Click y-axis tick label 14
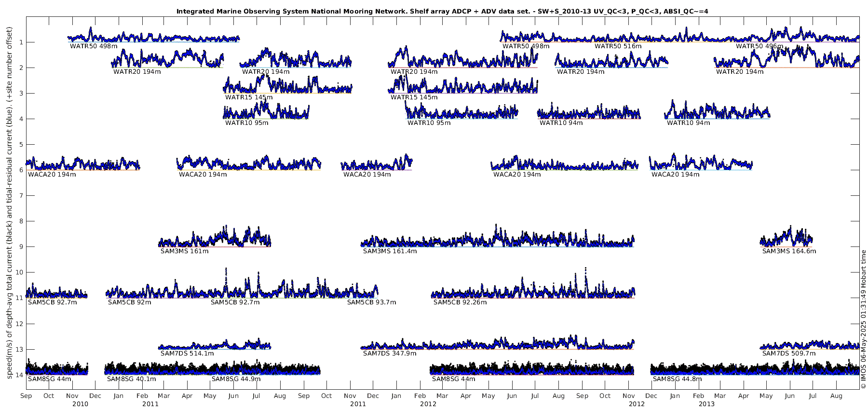The width and height of the screenshot is (868, 410). pyautogui.click(x=19, y=375)
